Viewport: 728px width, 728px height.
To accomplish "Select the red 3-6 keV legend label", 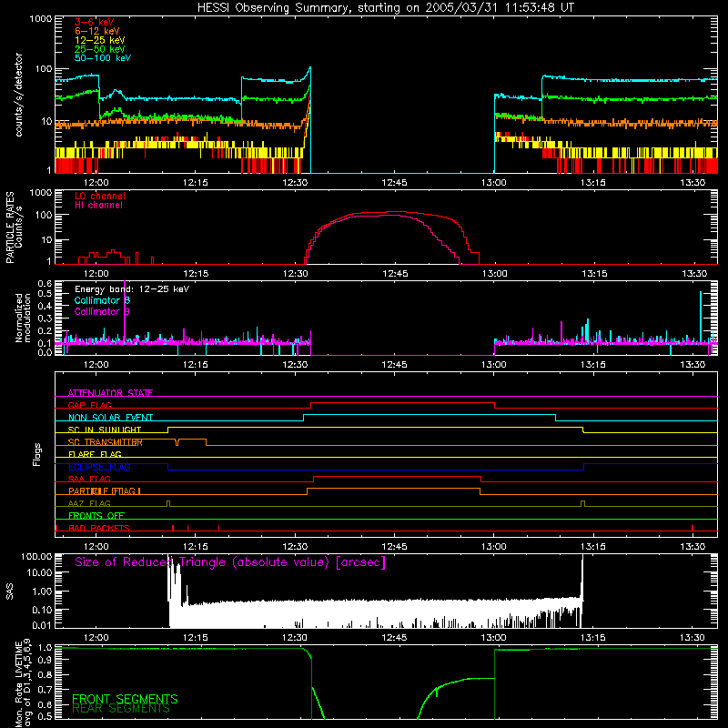I will [95, 22].
